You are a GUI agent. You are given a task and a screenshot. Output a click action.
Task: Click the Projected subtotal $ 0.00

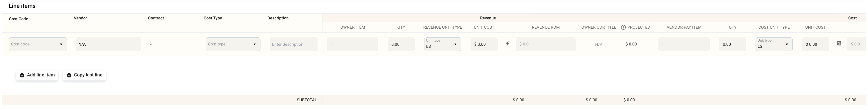(x=629, y=100)
